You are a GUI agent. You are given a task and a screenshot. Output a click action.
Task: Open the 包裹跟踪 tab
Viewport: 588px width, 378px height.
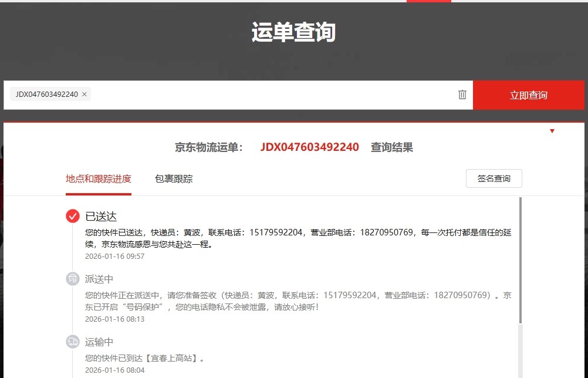[174, 179]
